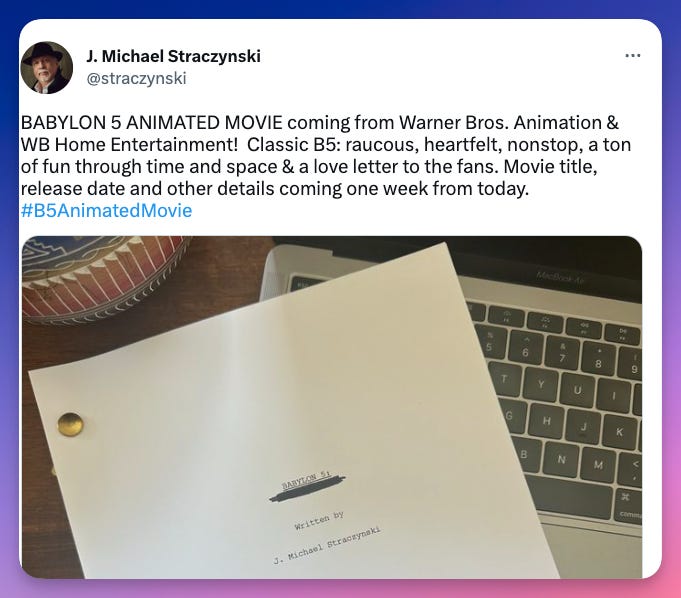Click the decorative patterned bowl in the photo
The image size is (681, 598).
pyautogui.click(x=102, y=278)
